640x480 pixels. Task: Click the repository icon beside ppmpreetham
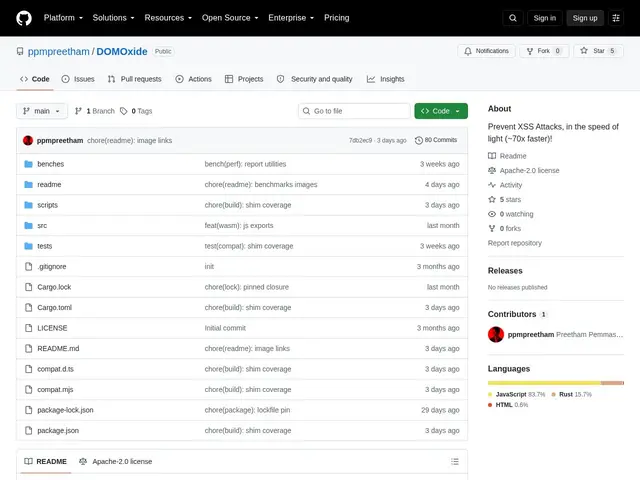(20, 51)
